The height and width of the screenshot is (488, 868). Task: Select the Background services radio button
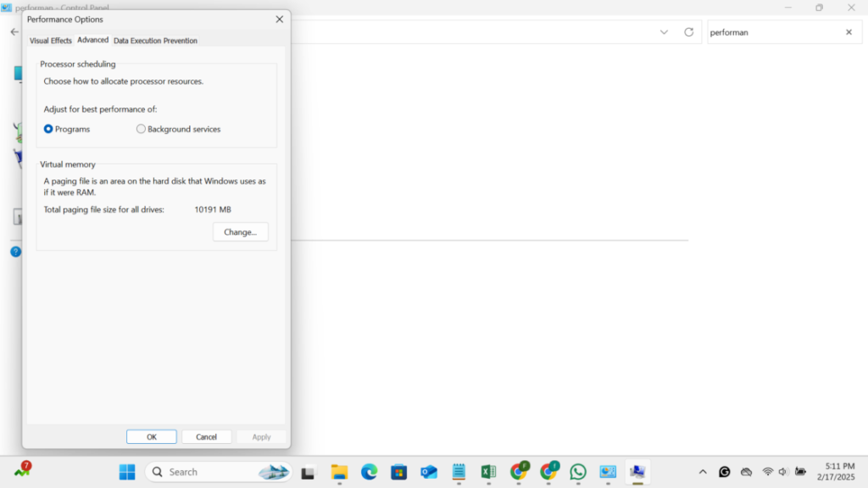(x=140, y=129)
